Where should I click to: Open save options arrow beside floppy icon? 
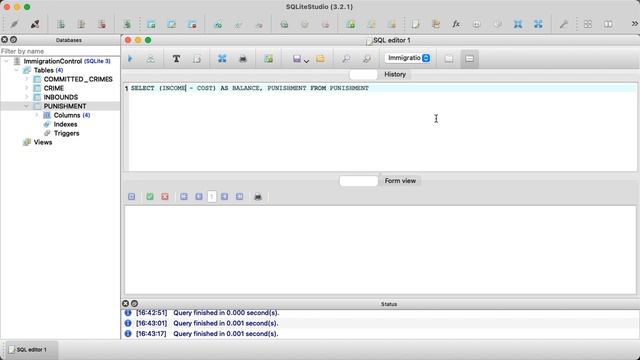[307, 61]
